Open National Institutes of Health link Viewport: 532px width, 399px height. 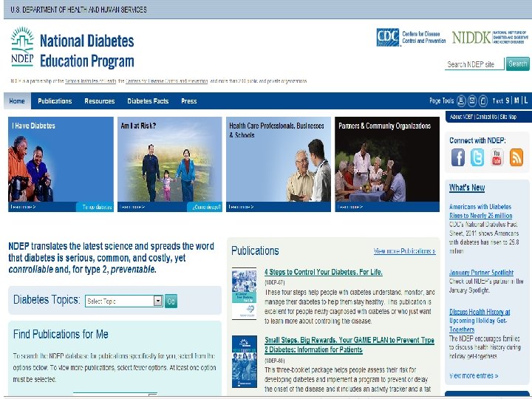91,81
